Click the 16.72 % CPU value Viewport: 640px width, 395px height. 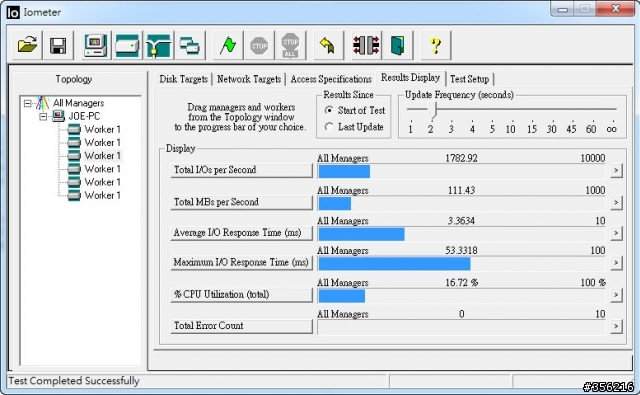461,282
